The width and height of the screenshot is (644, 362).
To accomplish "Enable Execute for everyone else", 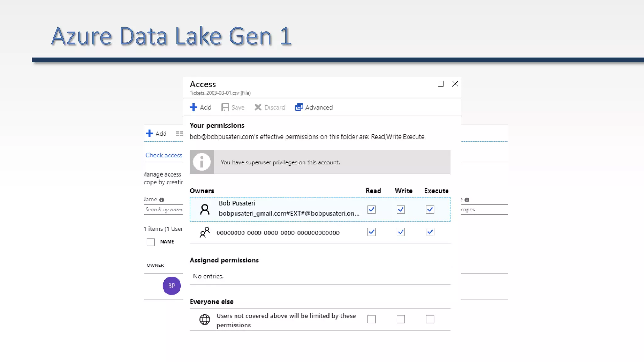I will (x=430, y=320).
